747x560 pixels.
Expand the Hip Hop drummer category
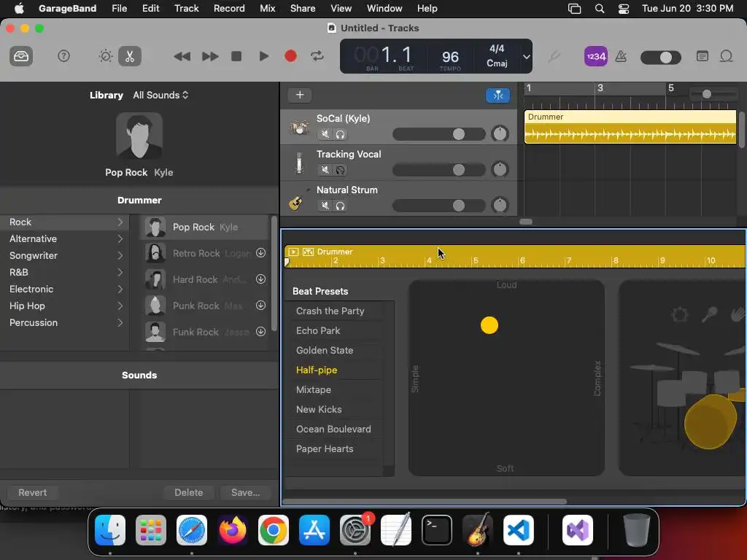120,306
